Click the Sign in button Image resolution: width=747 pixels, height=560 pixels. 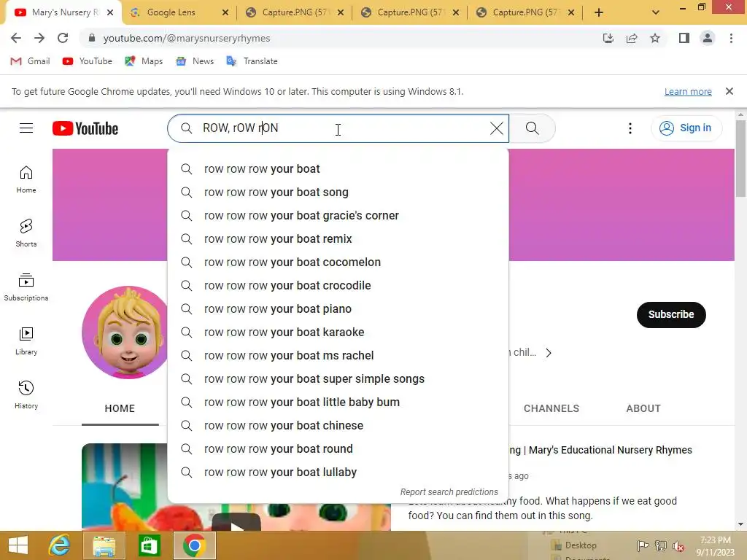tap(686, 128)
